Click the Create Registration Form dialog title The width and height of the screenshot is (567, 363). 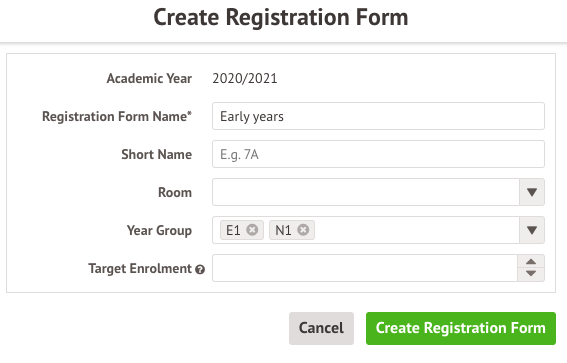(281, 17)
